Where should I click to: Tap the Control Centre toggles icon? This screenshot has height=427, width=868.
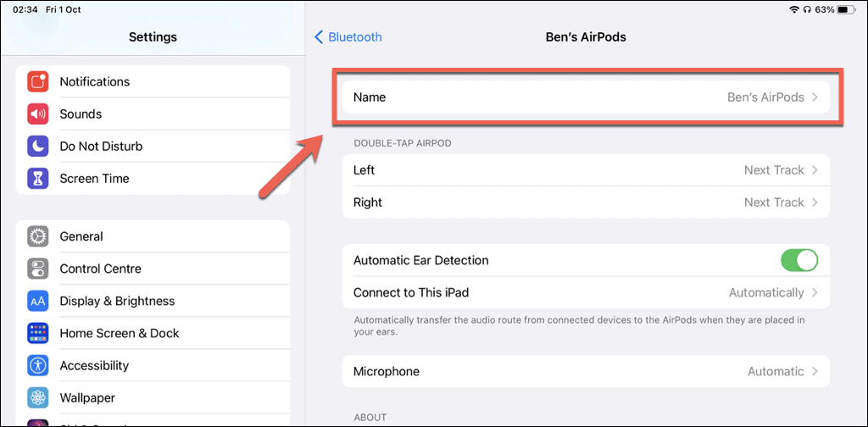point(37,269)
